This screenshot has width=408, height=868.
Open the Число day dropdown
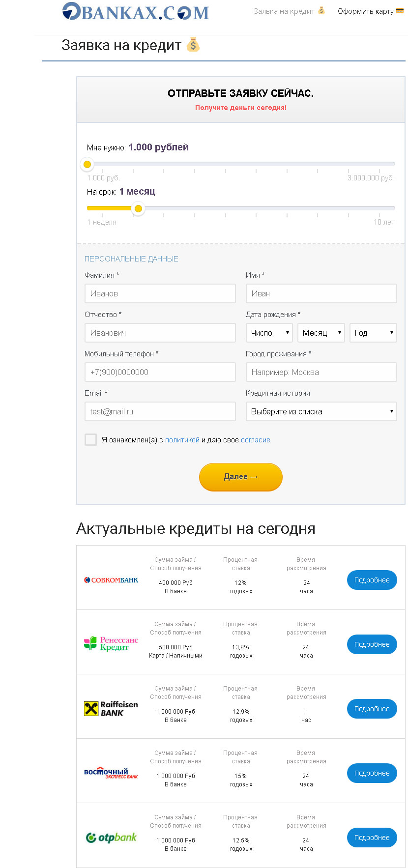point(269,333)
